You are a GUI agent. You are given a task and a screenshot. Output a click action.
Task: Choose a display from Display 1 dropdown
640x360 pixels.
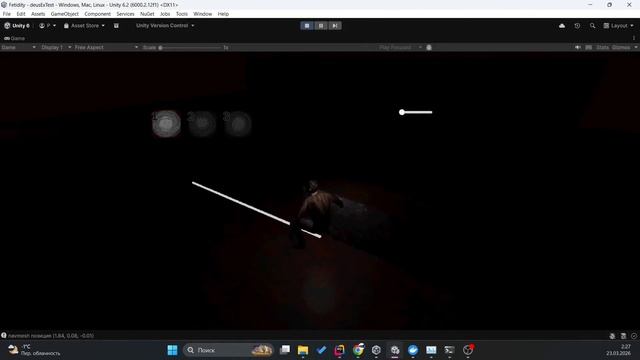coord(56,47)
